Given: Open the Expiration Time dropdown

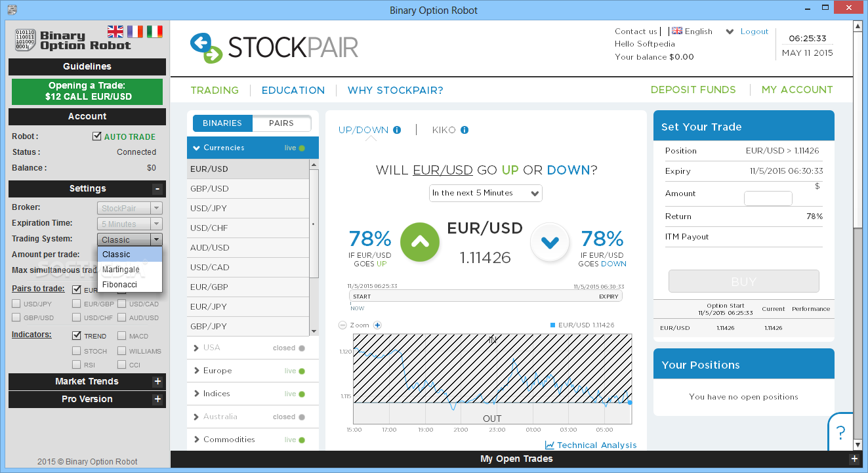Looking at the screenshot, I should point(129,224).
